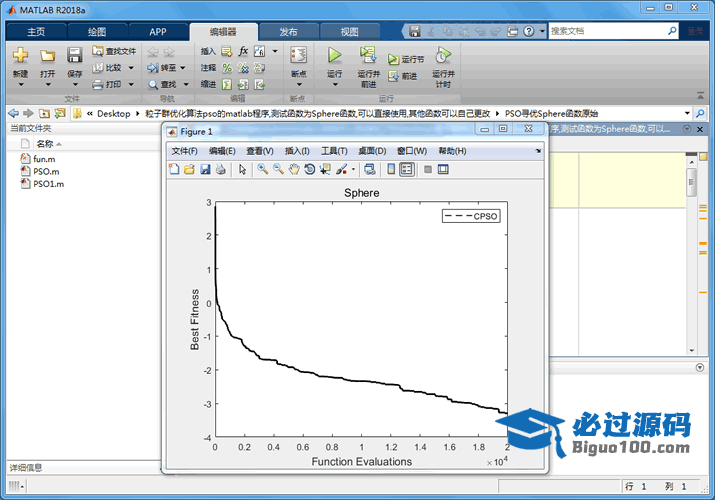Switch to the Home (主页) tab
Screen dimensions: 715x500
pos(36,31)
